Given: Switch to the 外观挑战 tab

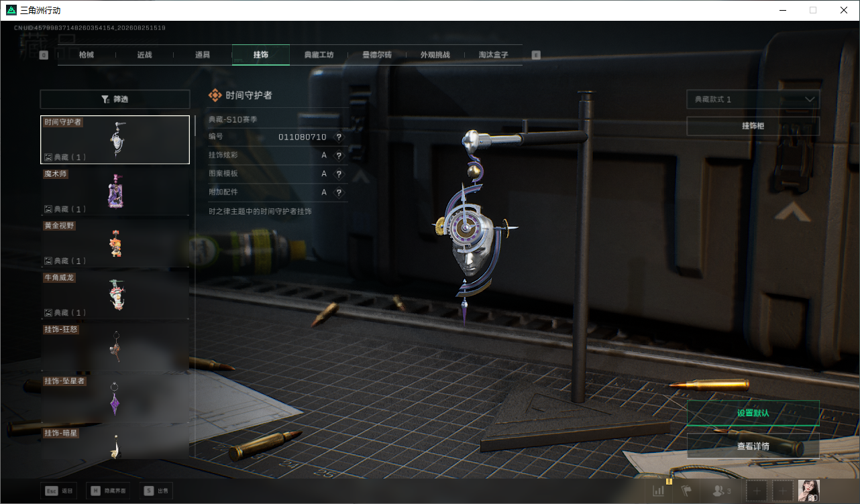Looking at the screenshot, I should coord(435,55).
